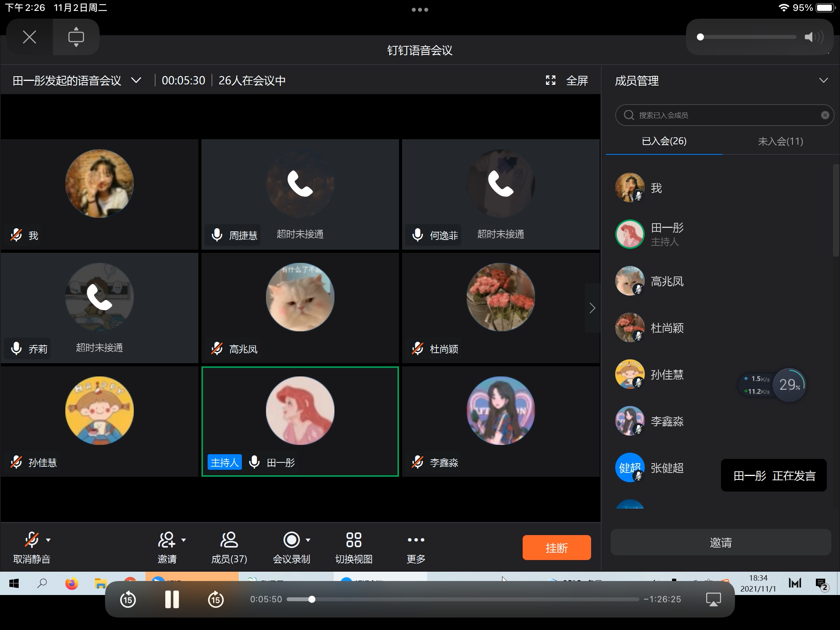Select 我 in the member list
The height and width of the screenshot is (630, 840).
coord(719,188)
